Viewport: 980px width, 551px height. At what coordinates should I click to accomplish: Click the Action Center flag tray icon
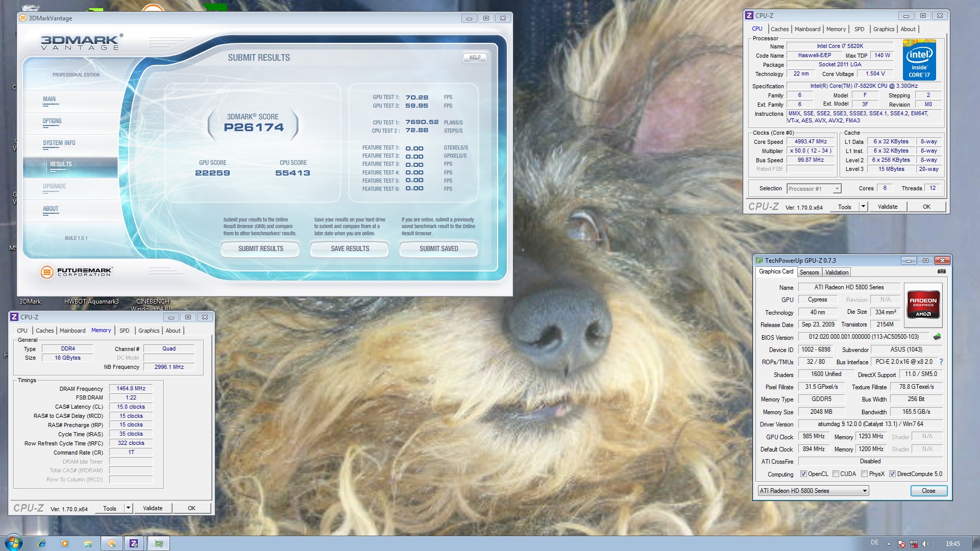pyautogui.click(x=901, y=544)
